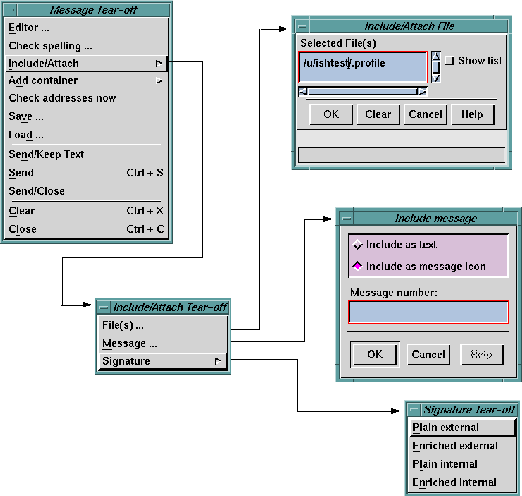
Task: Expand the Add container submenu
Action: (x=159, y=80)
